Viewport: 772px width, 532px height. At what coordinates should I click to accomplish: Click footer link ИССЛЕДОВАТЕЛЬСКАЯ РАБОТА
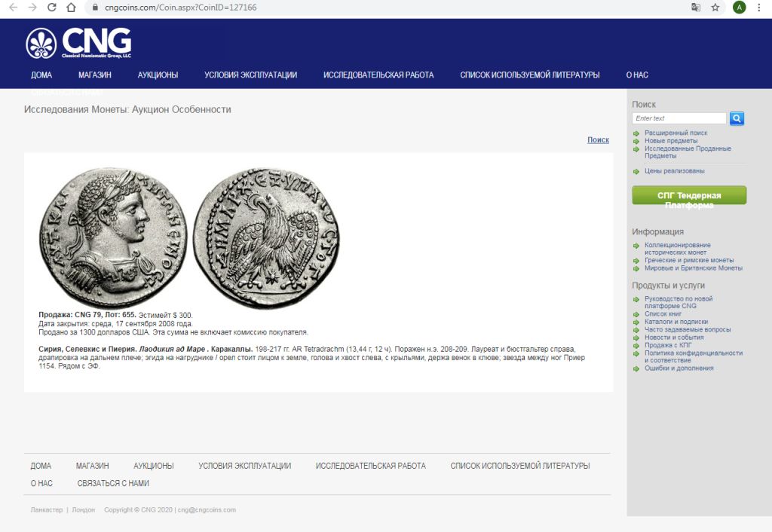371,466
